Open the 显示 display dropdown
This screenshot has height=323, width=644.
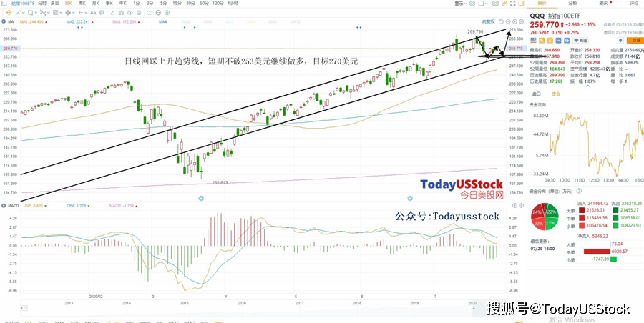[460, 4]
